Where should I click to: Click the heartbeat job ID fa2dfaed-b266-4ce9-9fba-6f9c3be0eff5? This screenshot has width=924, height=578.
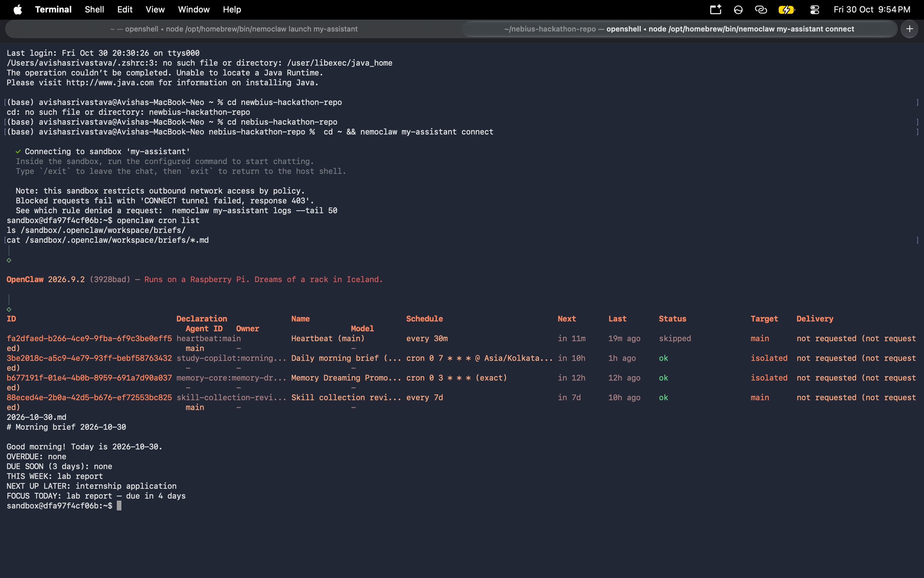(89, 338)
